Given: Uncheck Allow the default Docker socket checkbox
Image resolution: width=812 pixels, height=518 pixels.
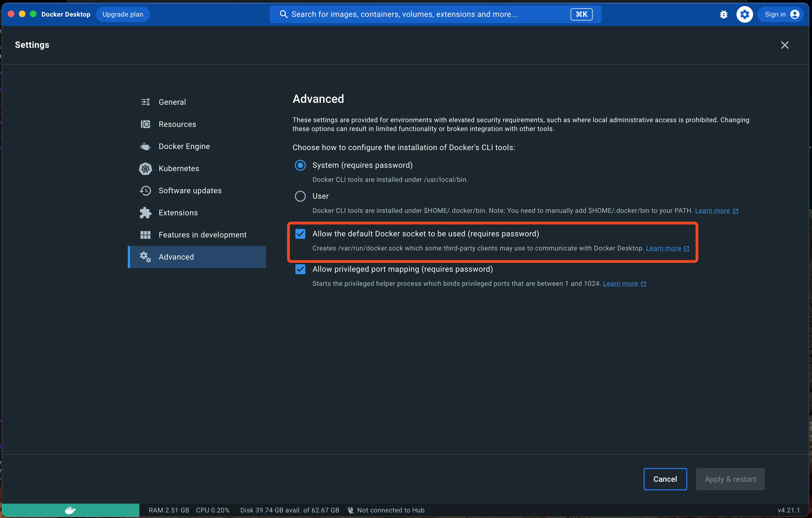Looking at the screenshot, I should pyautogui.click(x=300, y=234).
